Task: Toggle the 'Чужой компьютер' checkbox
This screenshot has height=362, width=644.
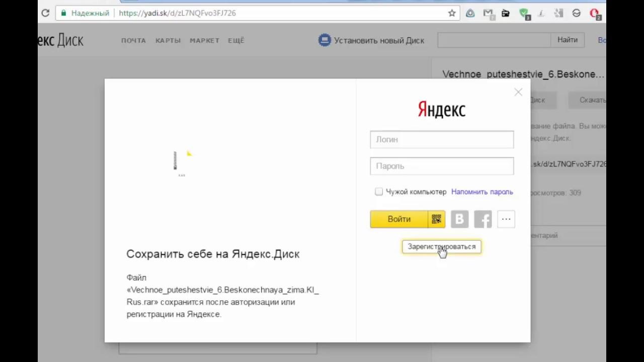Action: pos(379,192)
